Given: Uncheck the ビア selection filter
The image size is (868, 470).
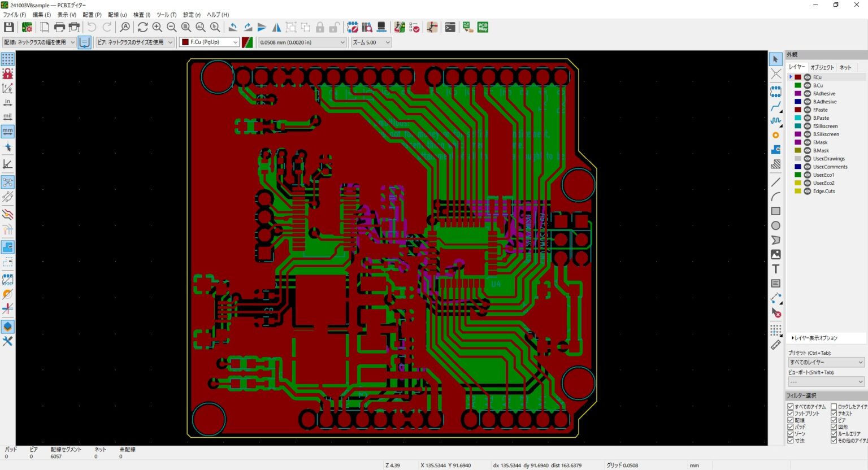Looking at the screenshot, I should pos(833,420).
